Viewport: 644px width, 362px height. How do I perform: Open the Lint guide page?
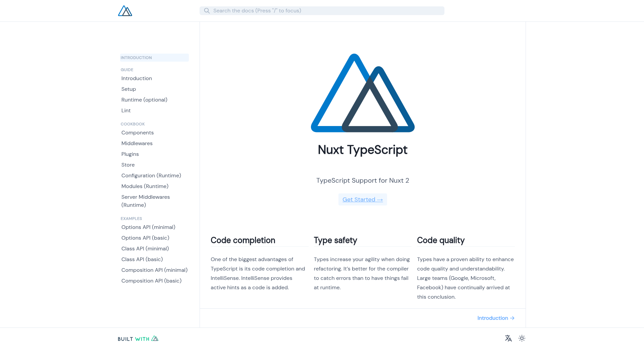pos(126,111)
